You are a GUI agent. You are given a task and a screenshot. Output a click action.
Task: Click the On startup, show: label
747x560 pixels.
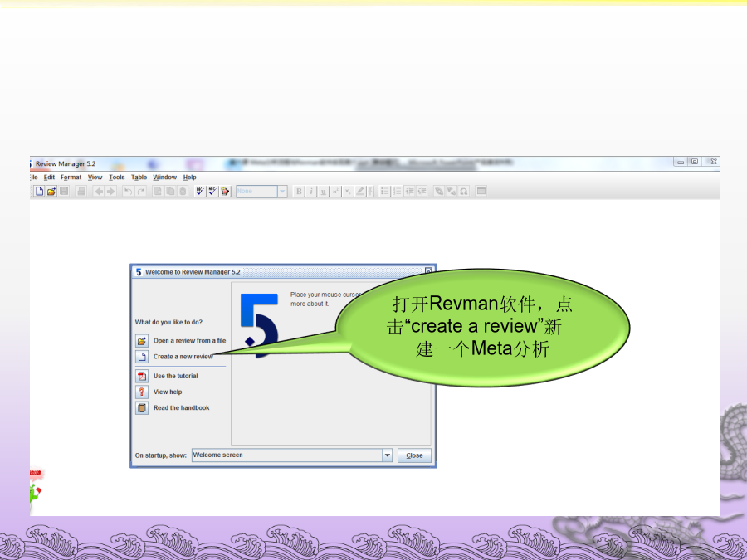coord(160,455)
